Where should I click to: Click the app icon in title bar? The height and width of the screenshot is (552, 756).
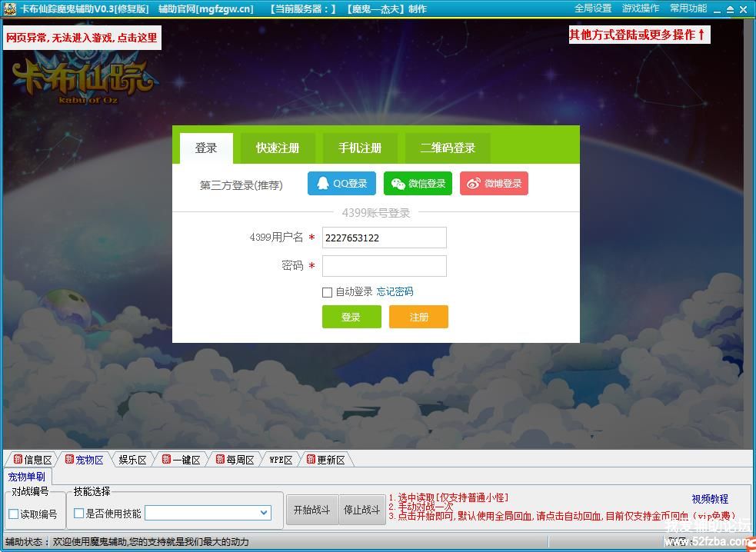pos(10,8)
